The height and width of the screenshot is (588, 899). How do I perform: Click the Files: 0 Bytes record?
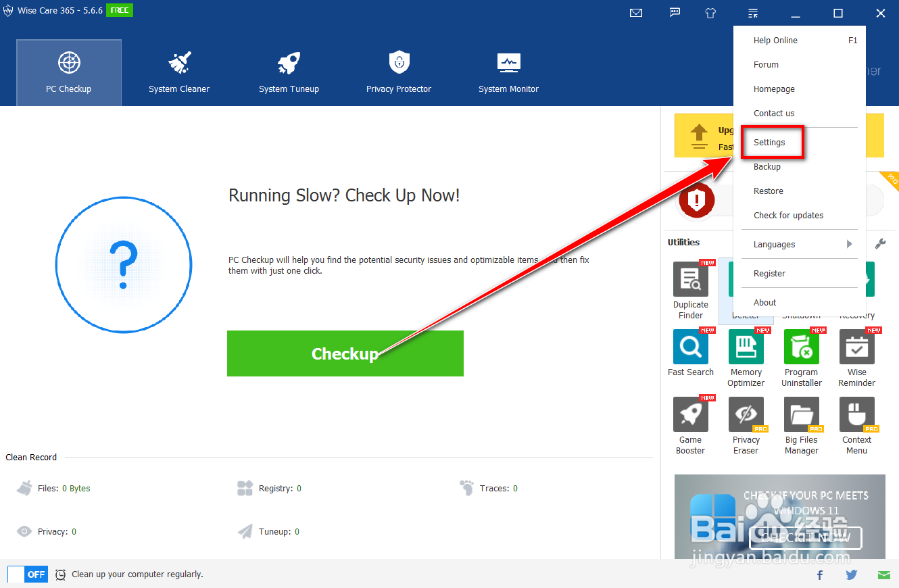click(x=54, y=489)
